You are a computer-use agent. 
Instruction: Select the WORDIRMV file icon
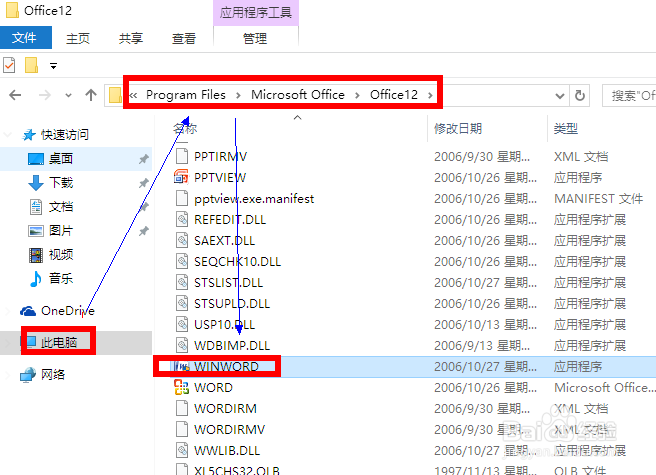[182, 429]
